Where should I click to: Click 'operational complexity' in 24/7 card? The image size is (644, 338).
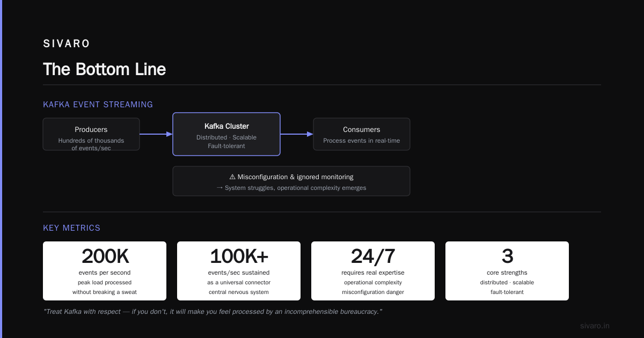373,282
